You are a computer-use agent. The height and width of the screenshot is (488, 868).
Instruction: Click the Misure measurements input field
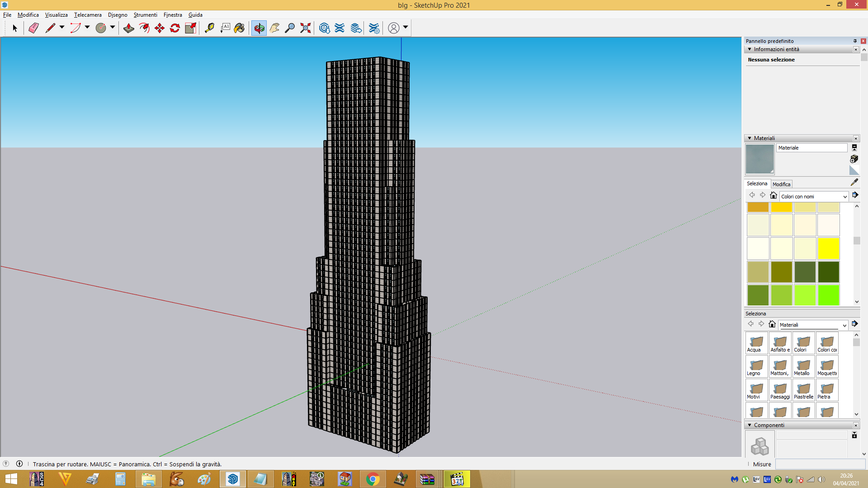pos(820,464)
